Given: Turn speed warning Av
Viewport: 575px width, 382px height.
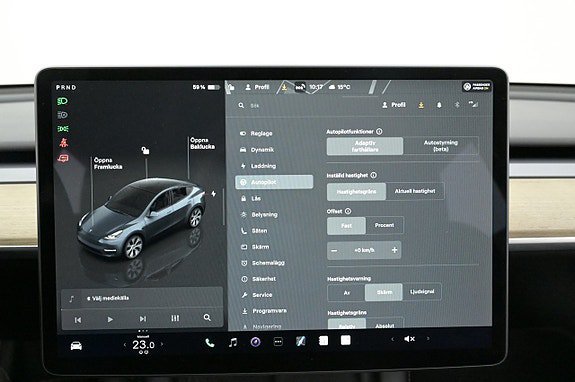Looking at the screenshot, I should coord(347,292).
